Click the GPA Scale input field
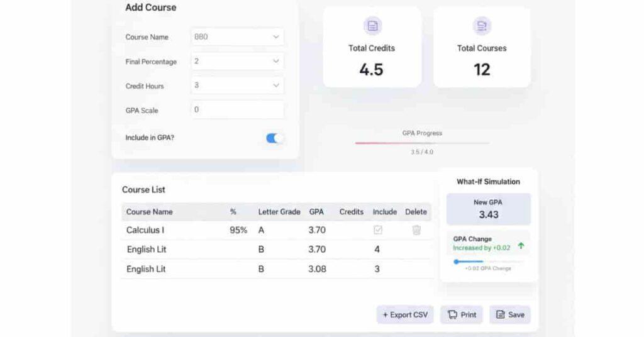The image size is (644, 337). 237,109
